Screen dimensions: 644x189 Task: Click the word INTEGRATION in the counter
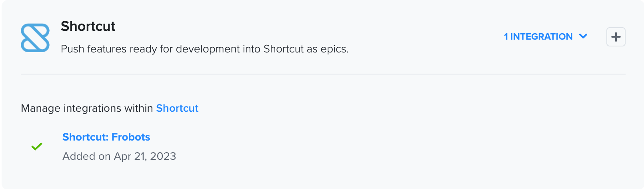(x=542, y=36)
